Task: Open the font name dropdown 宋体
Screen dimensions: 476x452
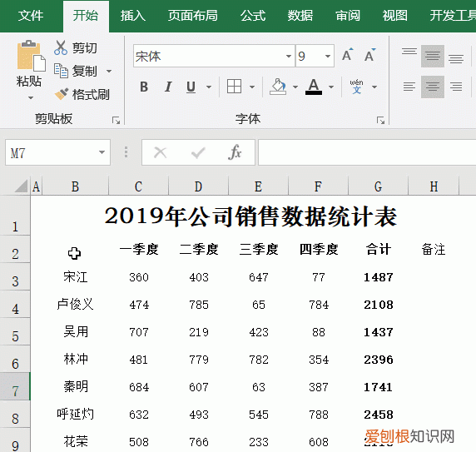Action: (x=289, y=56)
